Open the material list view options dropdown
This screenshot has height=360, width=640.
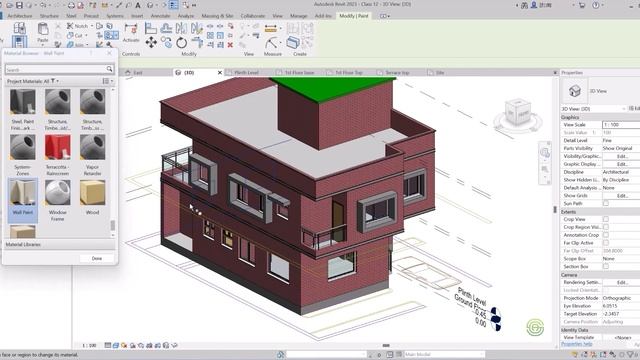pyautogui.click(x=108, y=81)
